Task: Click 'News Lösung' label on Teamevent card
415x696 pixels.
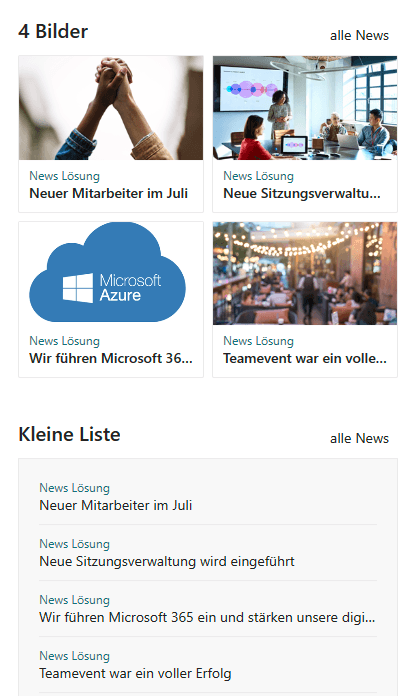Action: [258, 341]
